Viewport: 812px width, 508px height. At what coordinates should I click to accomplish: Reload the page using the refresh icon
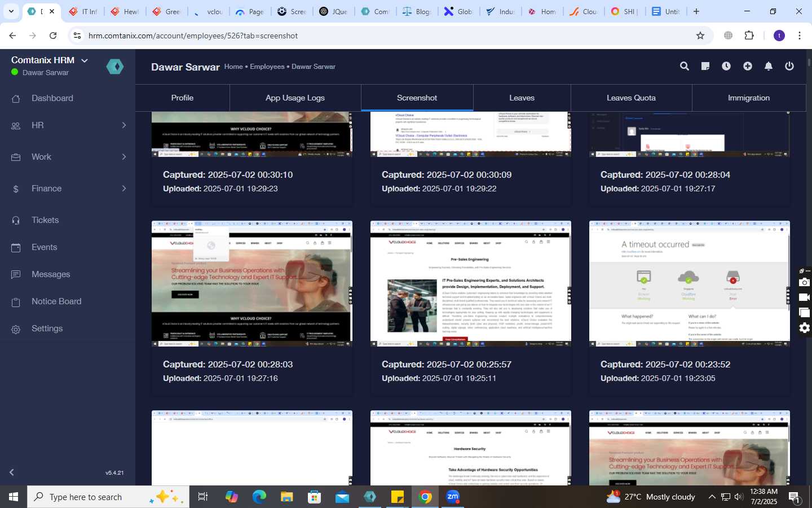pyautogui.click(x=53, y=36)
